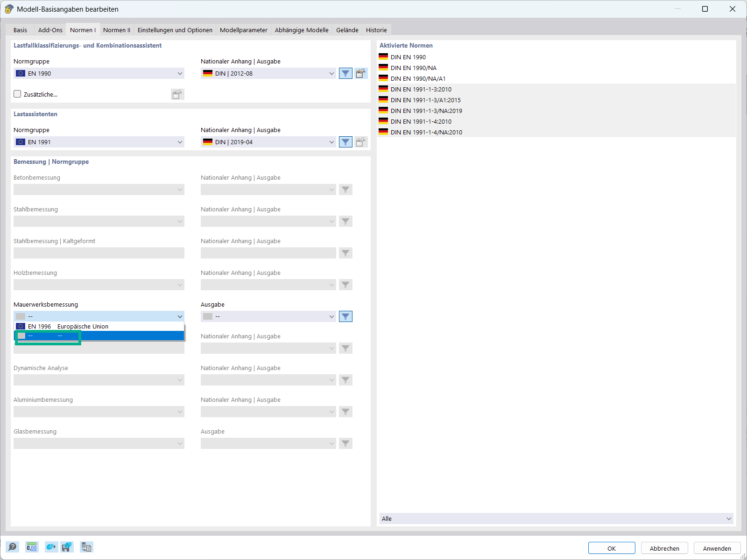Open the Modellparameter tab
The height and width of the screenshot is (560, 747).
click(244, 30)
